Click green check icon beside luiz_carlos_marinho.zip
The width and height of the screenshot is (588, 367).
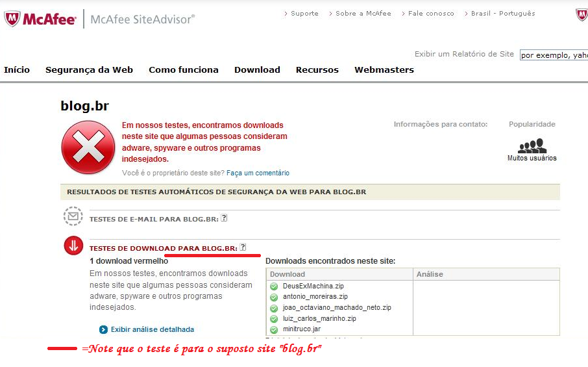[x=274, y=319]
